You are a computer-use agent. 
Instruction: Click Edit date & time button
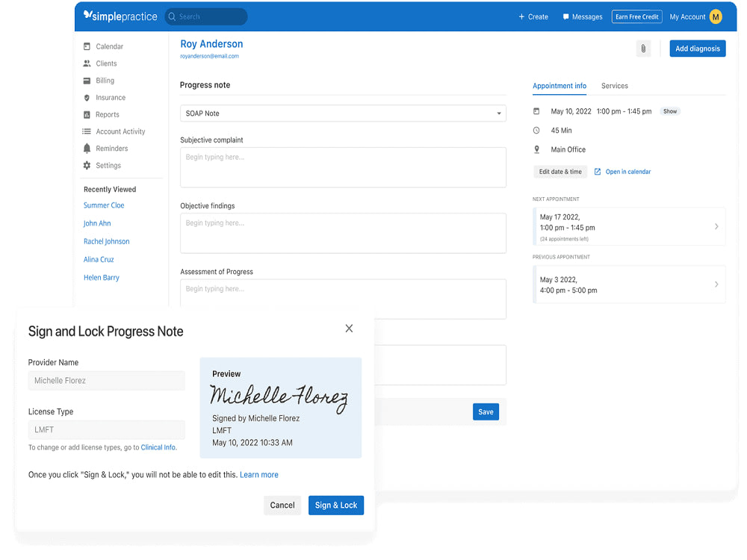(x=560, y=172)
